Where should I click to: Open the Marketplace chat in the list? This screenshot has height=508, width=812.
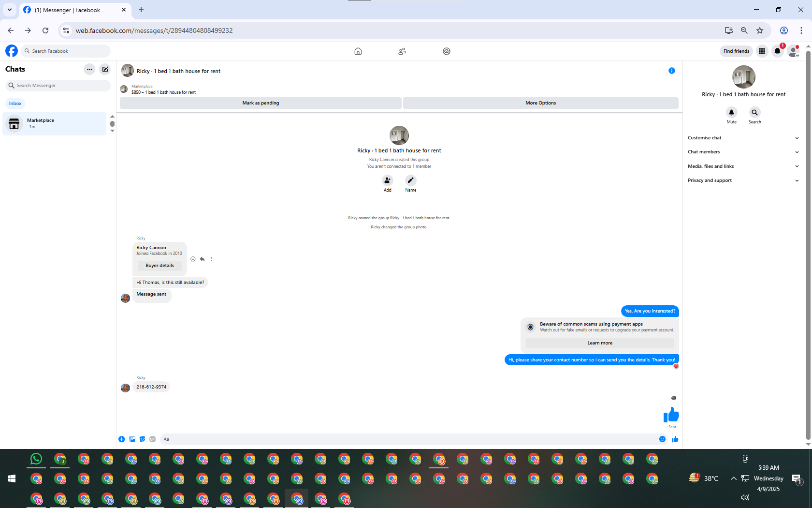[x=54, y=124]
